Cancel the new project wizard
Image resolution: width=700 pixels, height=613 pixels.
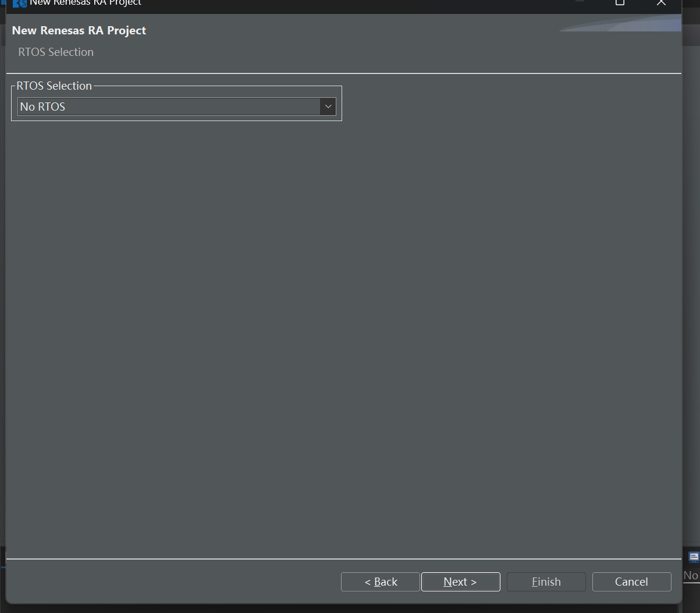[631, 582]
